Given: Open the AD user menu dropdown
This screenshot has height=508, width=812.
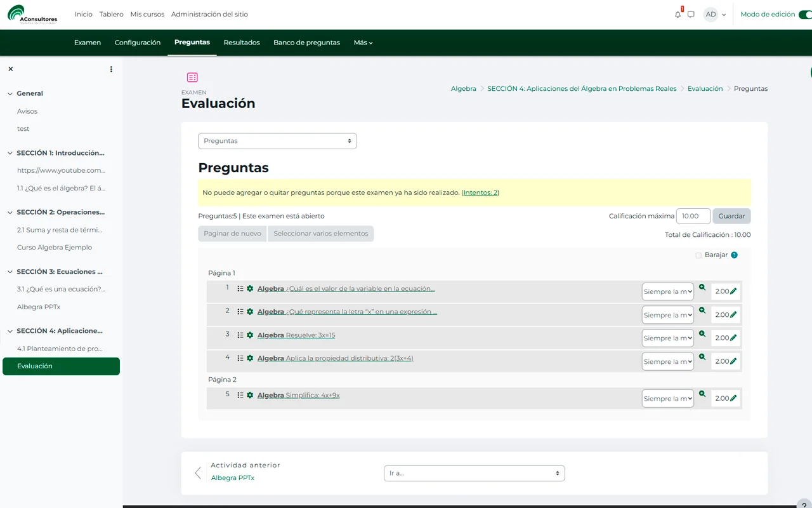Looking at the screenshot, I should (715, 14).
